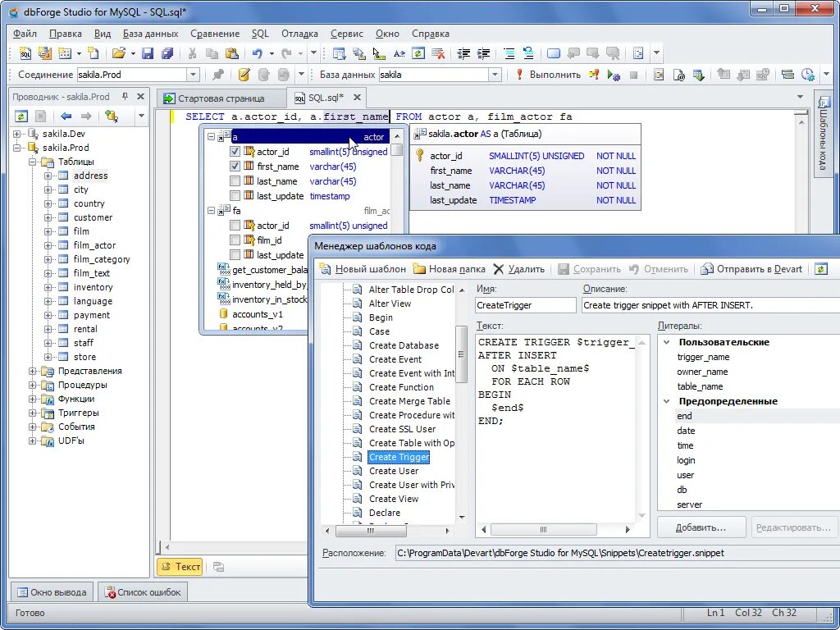The width and height of the screenshot is (840, 630).
Task: Toggle the explorer panel auto-hide pin
Action: (125, 97)
